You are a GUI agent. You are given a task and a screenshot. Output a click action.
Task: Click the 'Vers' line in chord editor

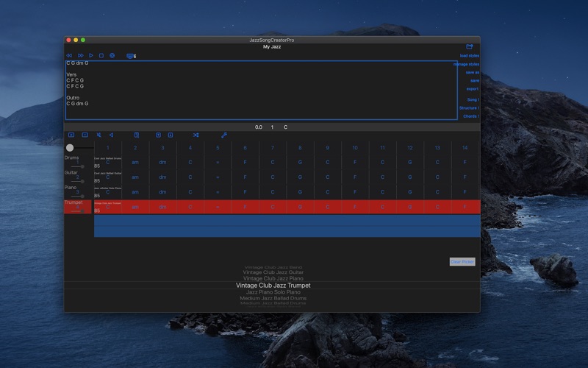click(71, 75)
